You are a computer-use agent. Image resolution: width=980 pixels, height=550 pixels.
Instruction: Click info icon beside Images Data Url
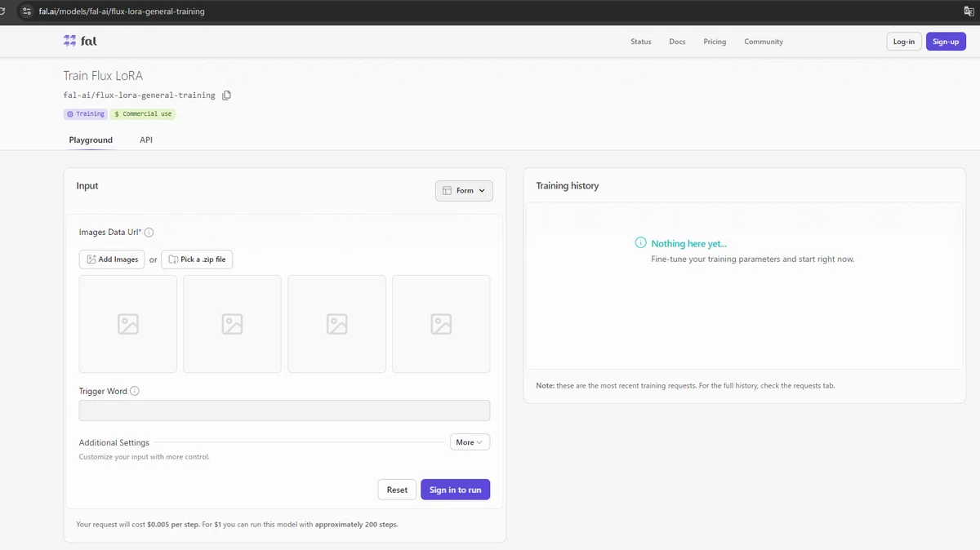coord(149,233)
